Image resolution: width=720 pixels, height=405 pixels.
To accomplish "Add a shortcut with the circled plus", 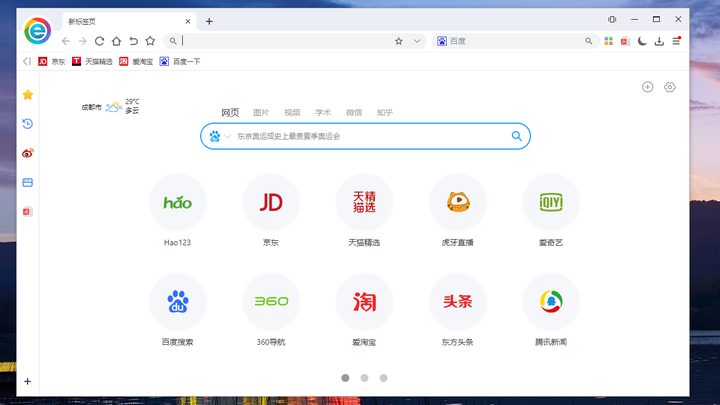I will [647, 87].
